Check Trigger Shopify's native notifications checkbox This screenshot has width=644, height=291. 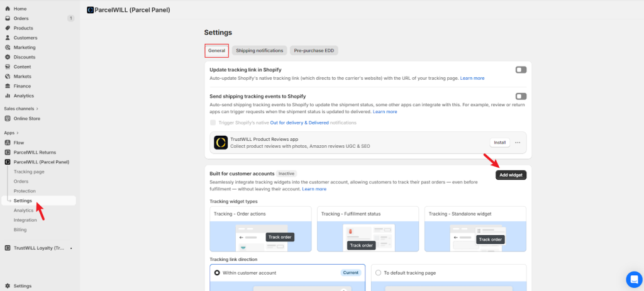tap(213, 123)
